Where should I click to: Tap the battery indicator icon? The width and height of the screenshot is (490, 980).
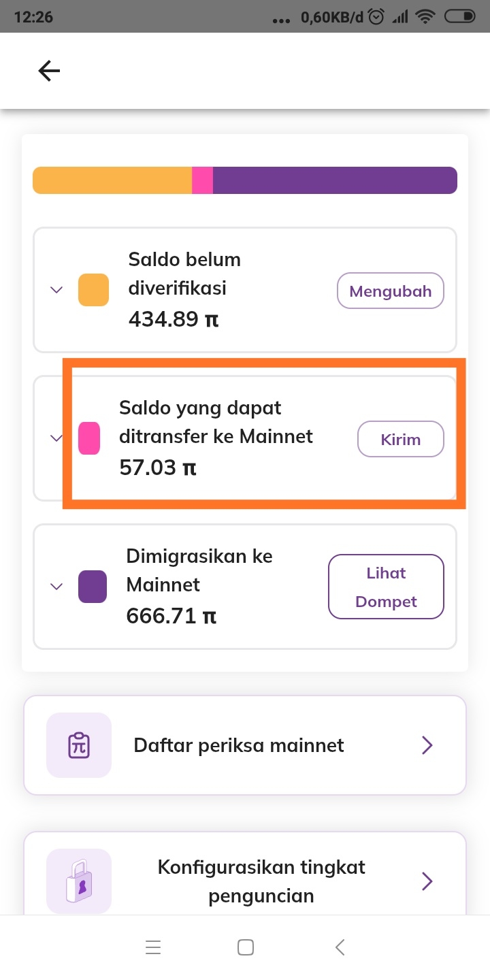[461, 17]
